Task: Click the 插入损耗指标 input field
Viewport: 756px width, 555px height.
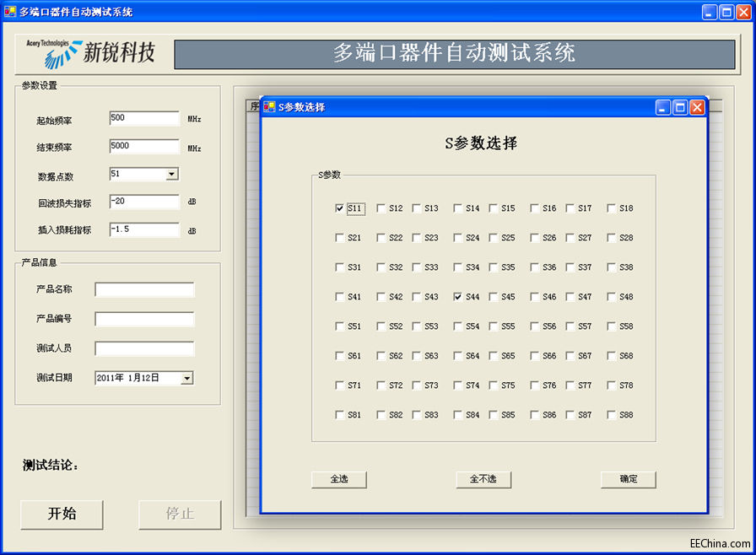Action: (x=144, y=229)
